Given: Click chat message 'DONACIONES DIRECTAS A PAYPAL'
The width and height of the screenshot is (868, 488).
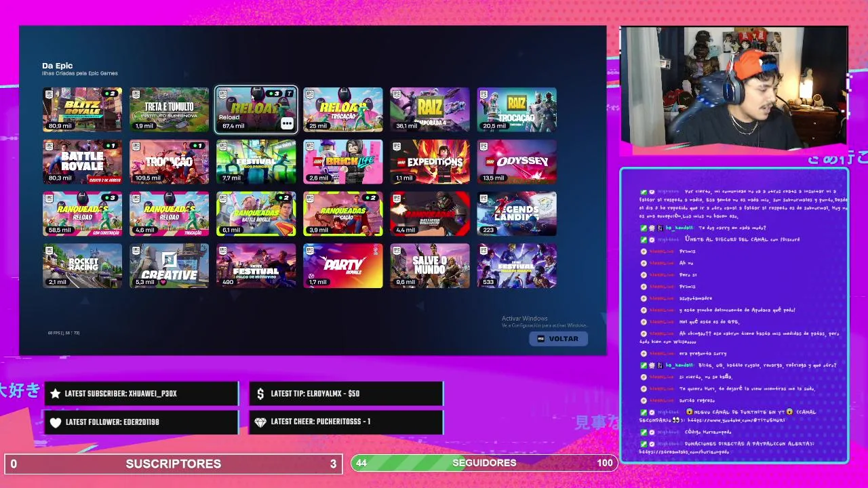Looking at the screenshot, I should [727, 447].
